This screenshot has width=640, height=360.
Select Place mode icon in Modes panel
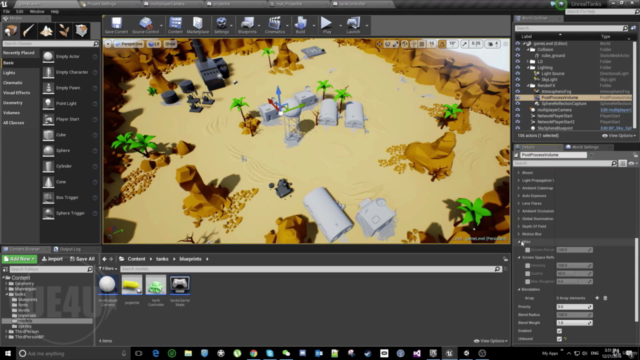coord(11,31)
